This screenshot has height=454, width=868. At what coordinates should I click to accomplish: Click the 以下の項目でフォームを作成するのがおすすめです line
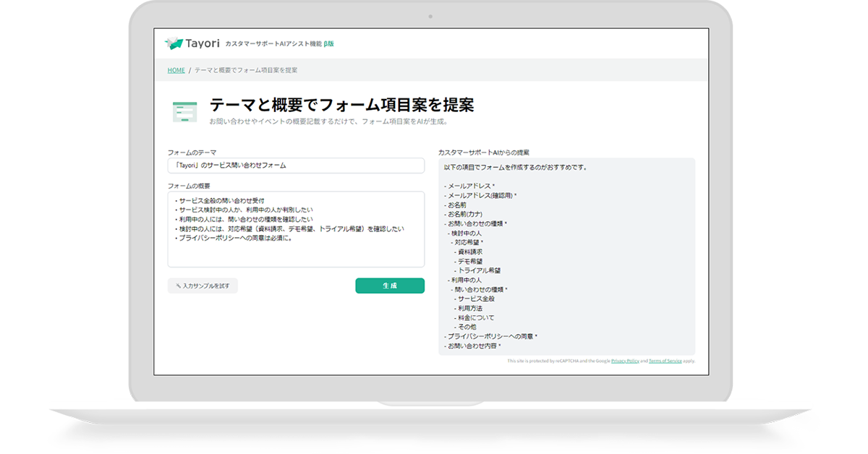click(x=515, y=168)
